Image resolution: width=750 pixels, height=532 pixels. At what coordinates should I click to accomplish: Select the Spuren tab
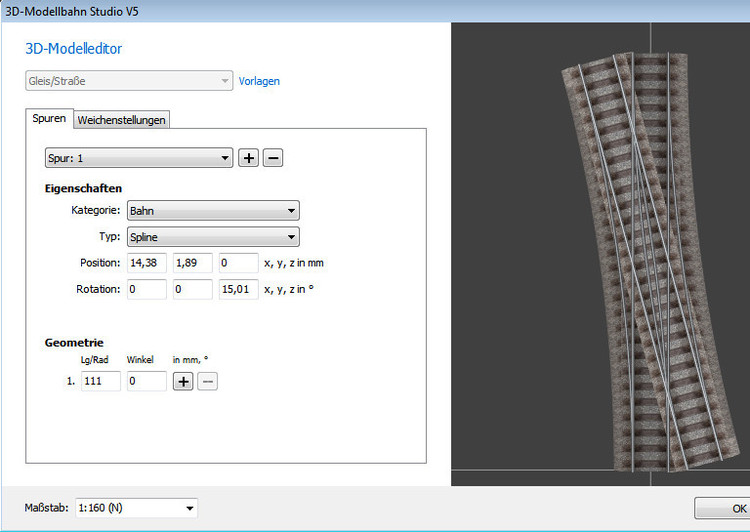pos(49,119)
